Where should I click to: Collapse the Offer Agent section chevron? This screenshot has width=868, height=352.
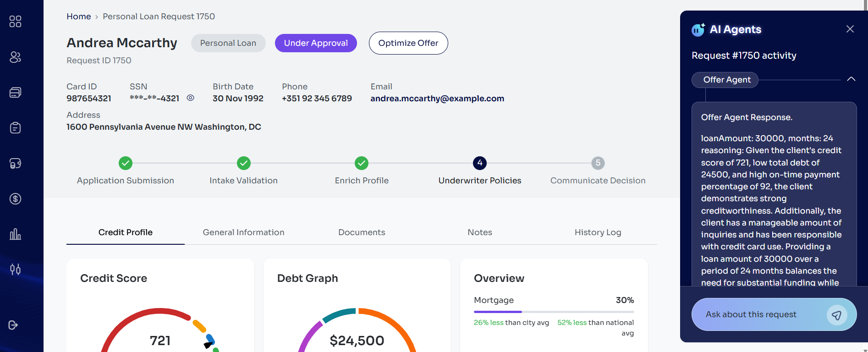tap(851, 79)
